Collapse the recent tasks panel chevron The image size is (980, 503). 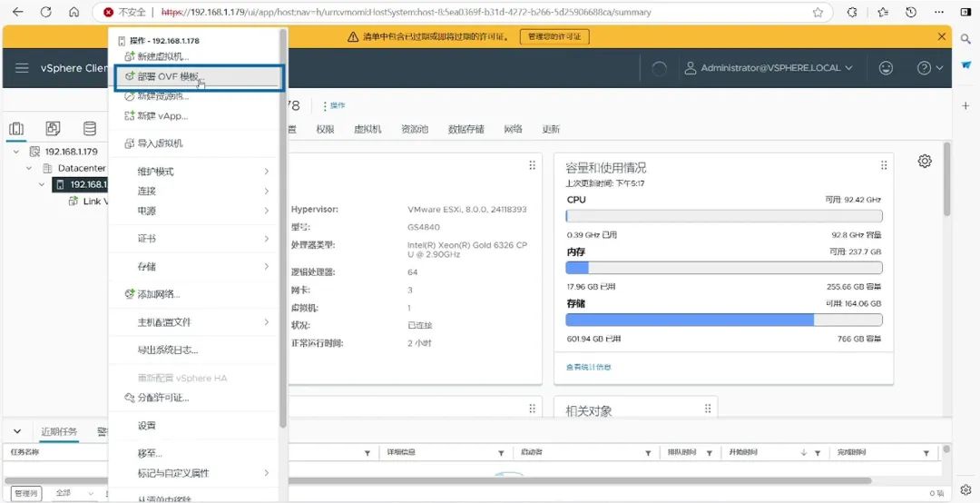point(17,431)
